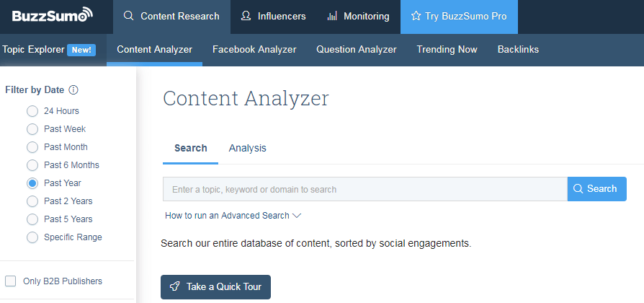Switch to the Analysis tab
Screen dimensions: 644x303
pyautogui.click(x=247, y=148)
